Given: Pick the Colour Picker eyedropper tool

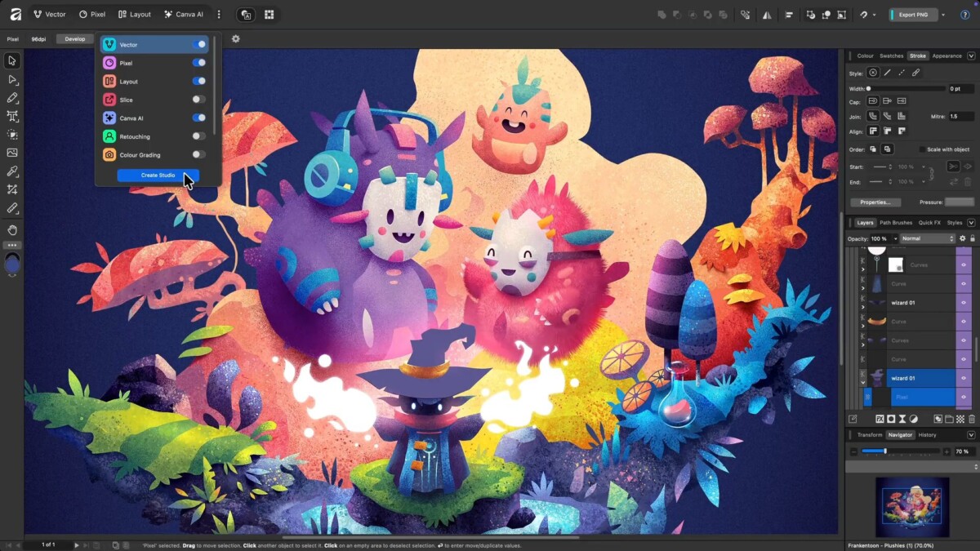Looking at the screenshot, I should (12, 171).
